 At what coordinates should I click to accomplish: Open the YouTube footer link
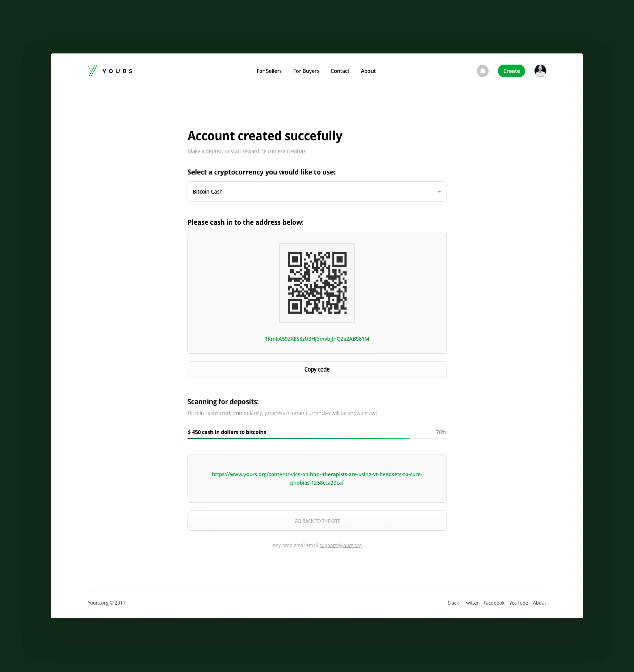pos(518,603)
